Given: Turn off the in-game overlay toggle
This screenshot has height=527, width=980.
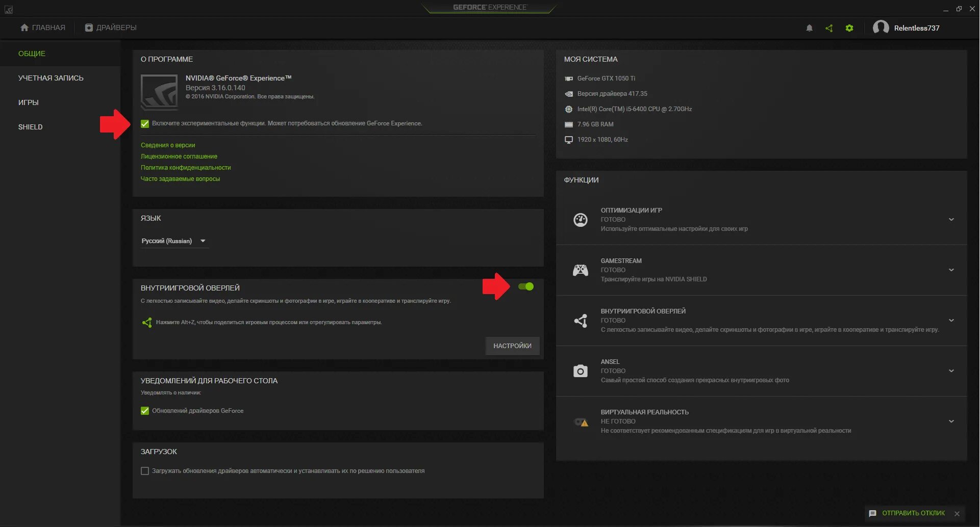Looking at the screenshot, I should click(526, 286).
